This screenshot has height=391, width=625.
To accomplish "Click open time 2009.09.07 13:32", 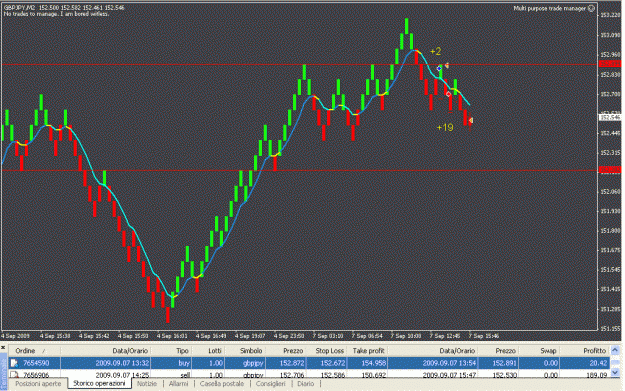I will pyautogui.click(x=122, y=363).
